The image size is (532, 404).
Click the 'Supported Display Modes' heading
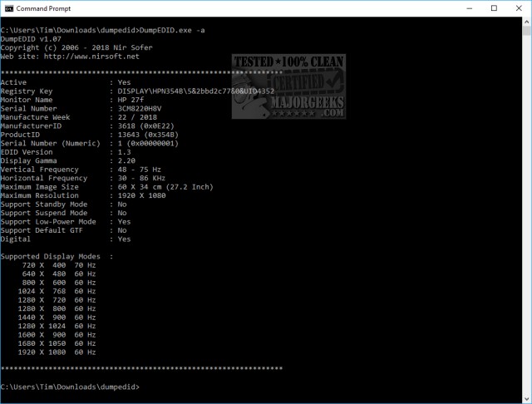tap(51, 256)
